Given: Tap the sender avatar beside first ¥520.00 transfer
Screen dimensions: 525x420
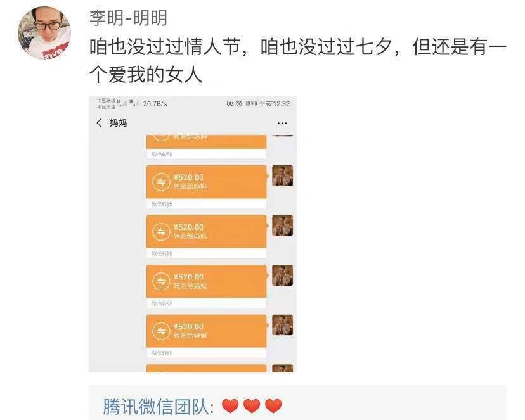Looking at the screenshot, I should click(x=282, y=175).
